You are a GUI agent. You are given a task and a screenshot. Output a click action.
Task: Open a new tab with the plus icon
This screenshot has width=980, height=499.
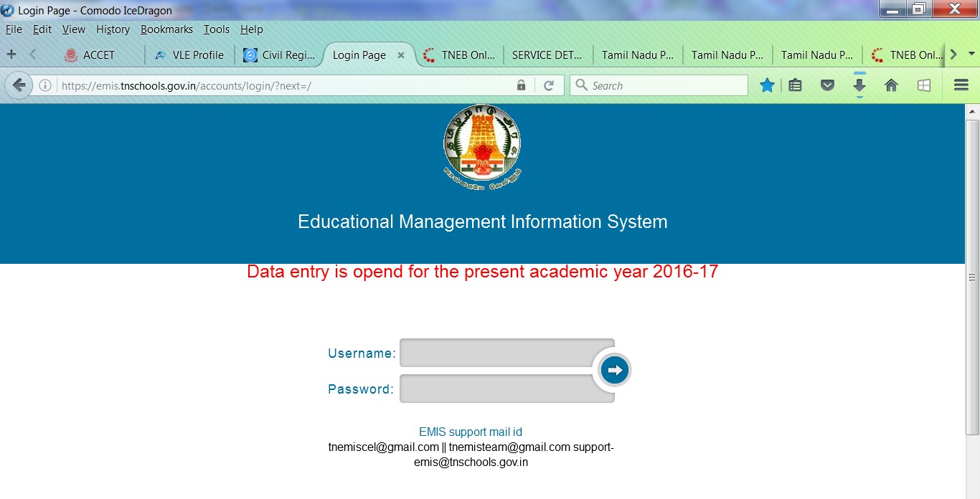[11, 54]
